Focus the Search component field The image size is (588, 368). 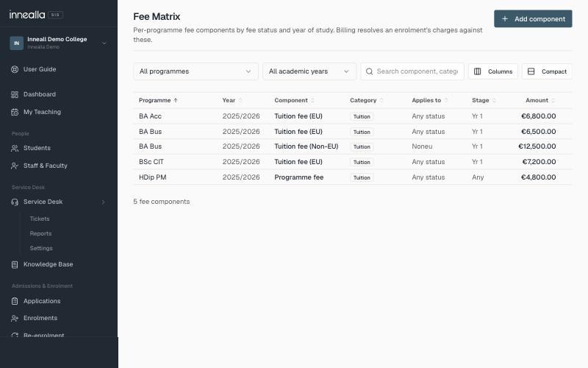[412, 71]
